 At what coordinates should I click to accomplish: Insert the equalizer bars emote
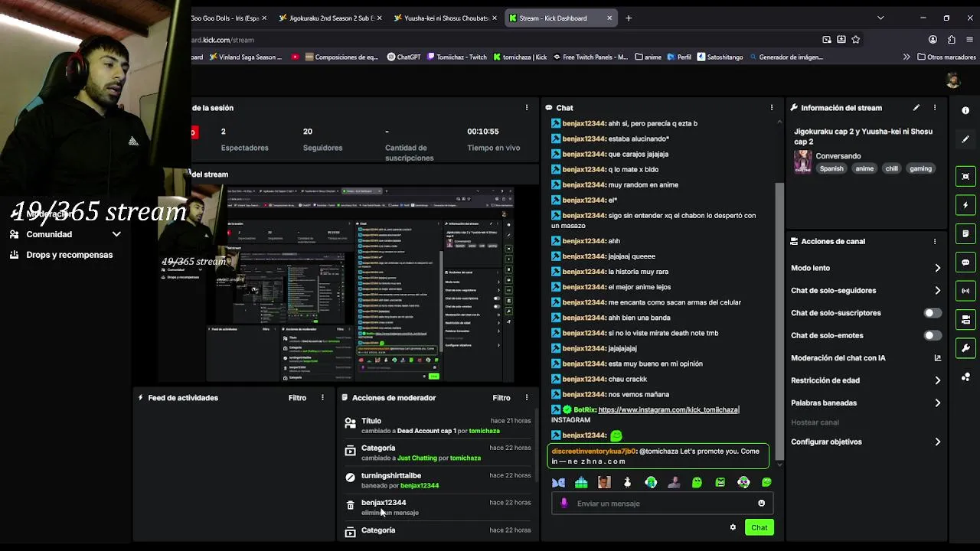coord(581,482)
